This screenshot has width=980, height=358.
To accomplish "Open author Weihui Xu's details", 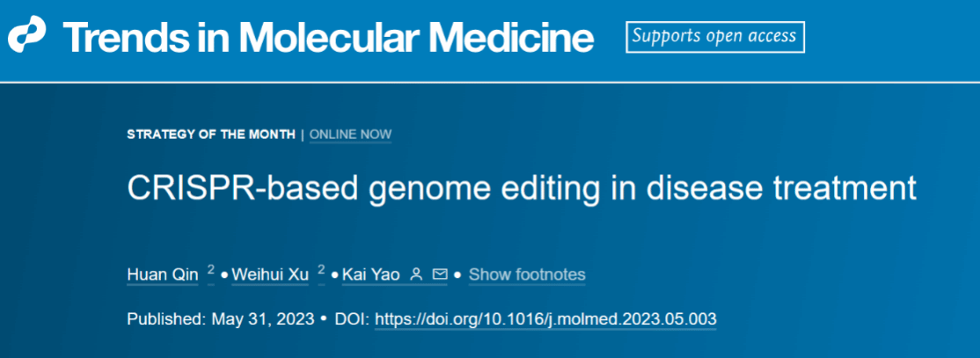I will (x=270, y=274).
